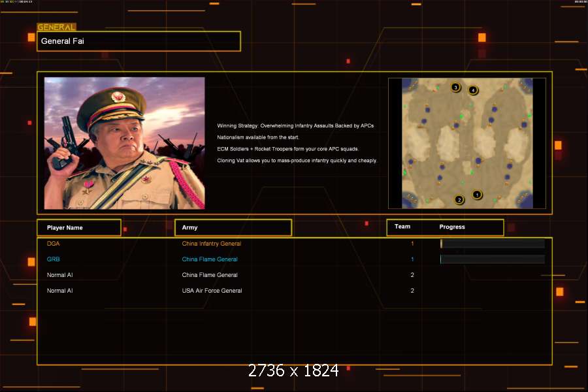Click team number 1 in GRB's row
This screenshot has height=392, width=588.
point(412,259)
